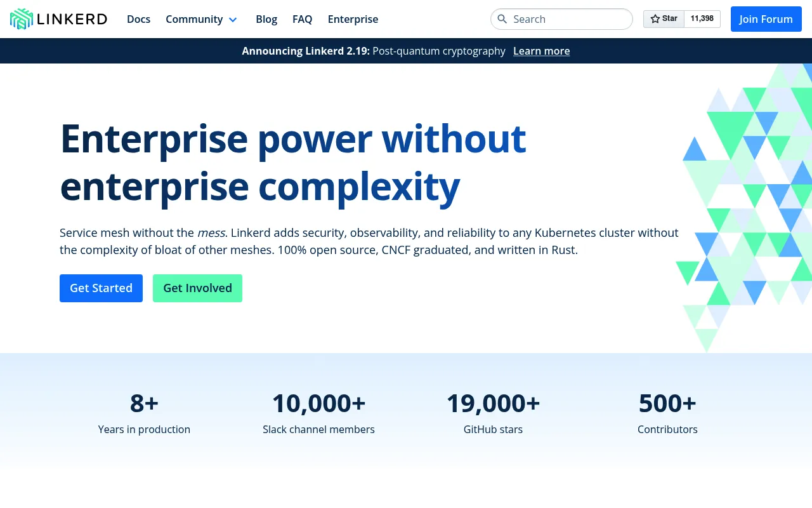
Task: Click the Get Started button
Action: pyautogui.click(x=101, y=288)
